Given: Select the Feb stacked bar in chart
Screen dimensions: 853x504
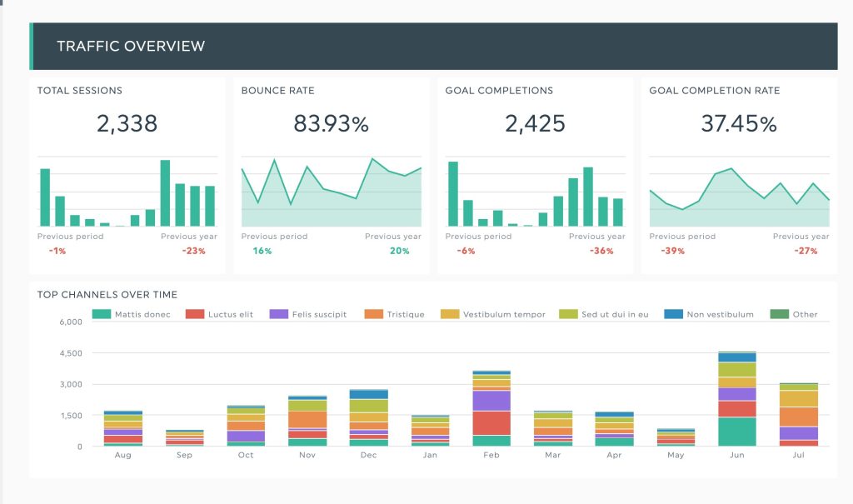Looking at the screenshot, I should pyautogui.click(x=491, y=409).
